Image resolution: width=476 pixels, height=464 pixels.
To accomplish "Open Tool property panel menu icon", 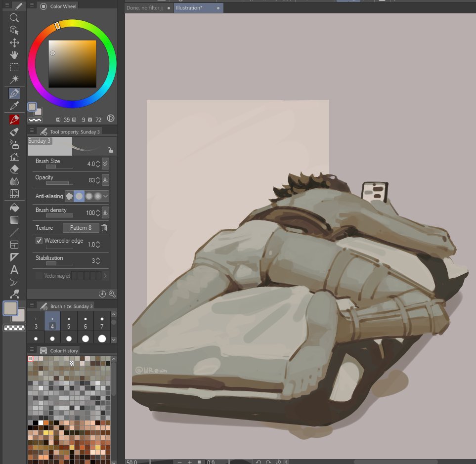I will 32,130.
